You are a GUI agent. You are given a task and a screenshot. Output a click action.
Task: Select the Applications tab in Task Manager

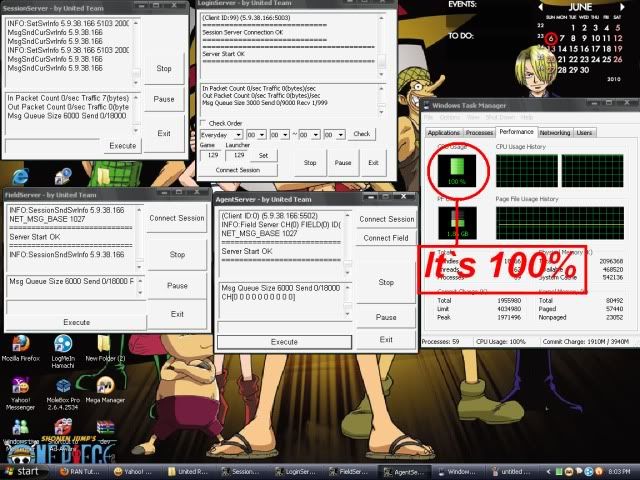click(x=443, y=132)
